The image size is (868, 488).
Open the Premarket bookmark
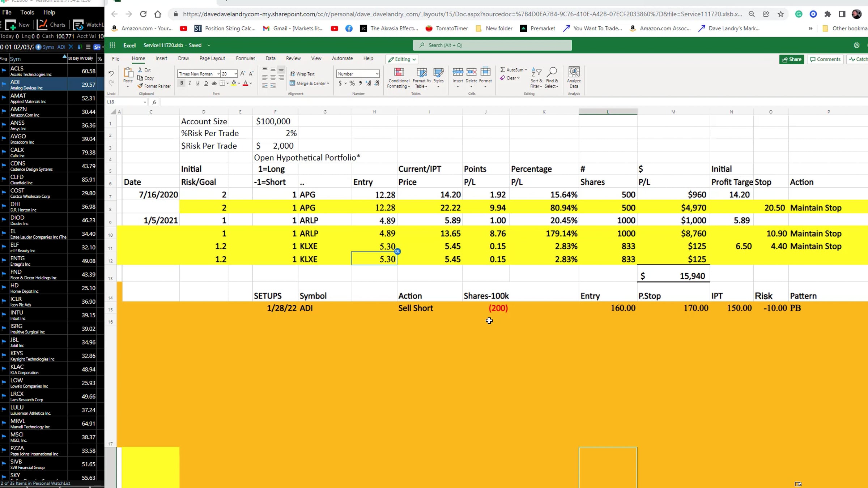537,28
